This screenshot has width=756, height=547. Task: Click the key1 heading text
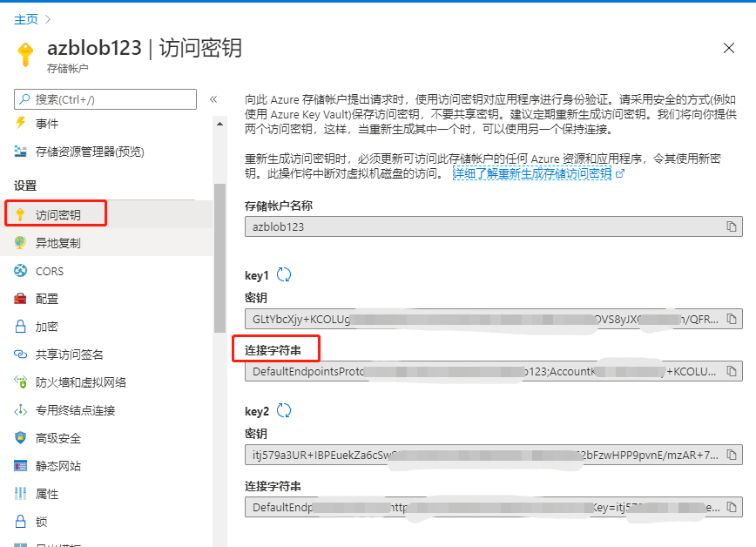click(256, 275)
